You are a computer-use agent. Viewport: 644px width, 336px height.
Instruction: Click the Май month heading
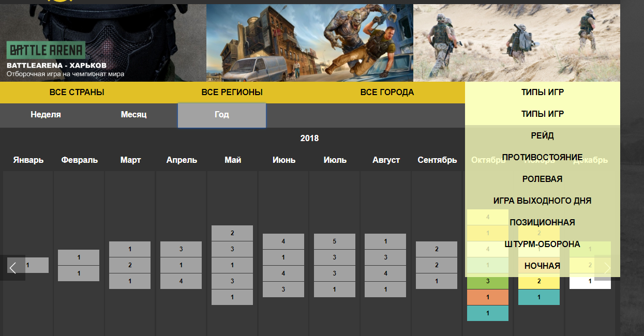tap(233, 160)
